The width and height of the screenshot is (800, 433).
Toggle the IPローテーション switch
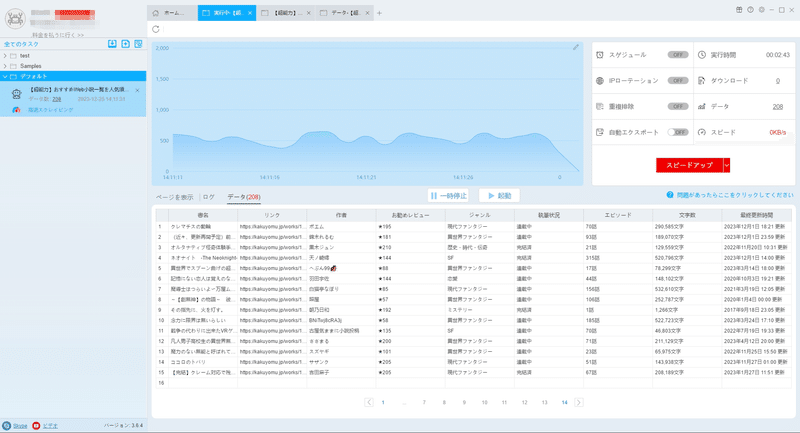point(678,81)
